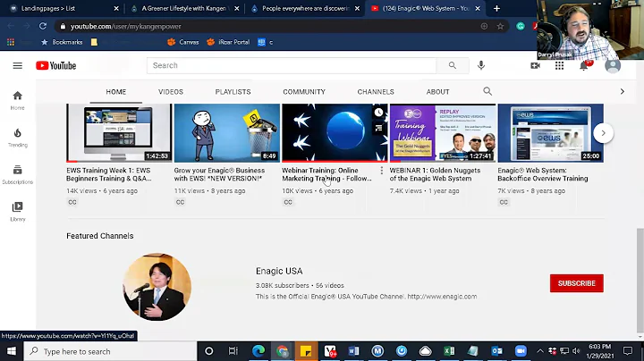Add Webinar Training video to queue
This screenshot has height=361, width=644.
[x=378, y=129]
